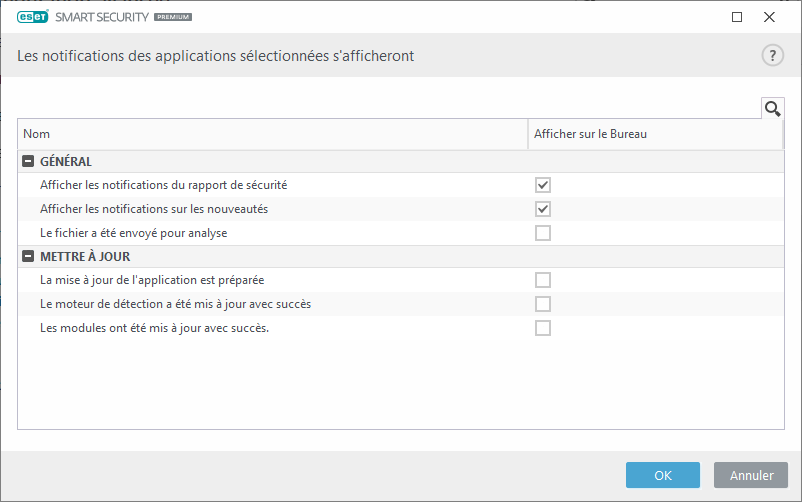Open help via the question mark icon
Screen dimensions: 802x502
pos(772,55)
